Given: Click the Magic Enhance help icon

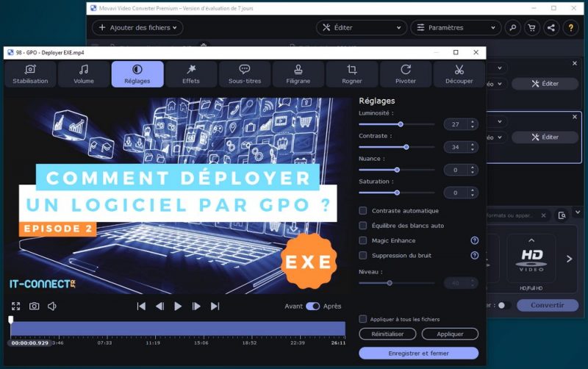Looking at the screenshot, I should [474, 240].
